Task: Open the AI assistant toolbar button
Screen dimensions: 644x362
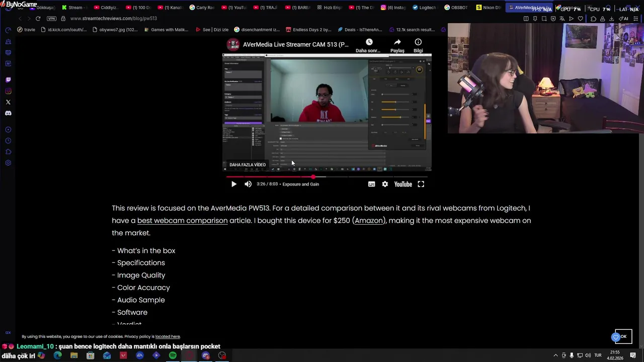Action: tap(623, 19)
